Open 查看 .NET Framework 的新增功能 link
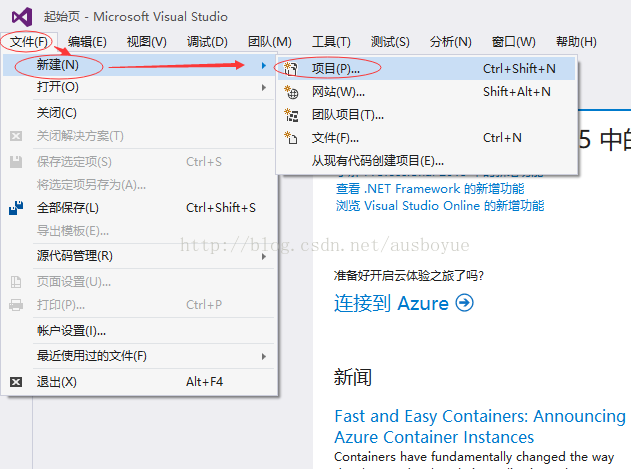 click(x=430, y=188)
